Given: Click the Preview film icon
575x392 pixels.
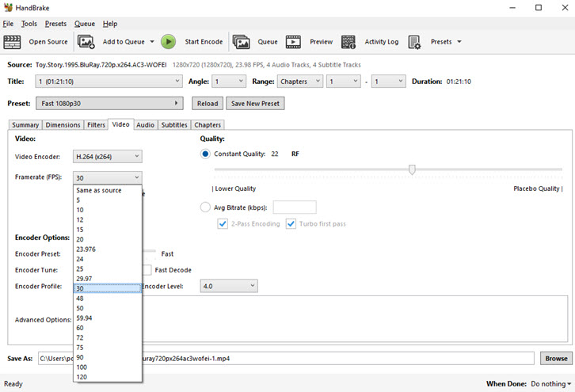Looking at the screenshot, I should pos(294,42).
